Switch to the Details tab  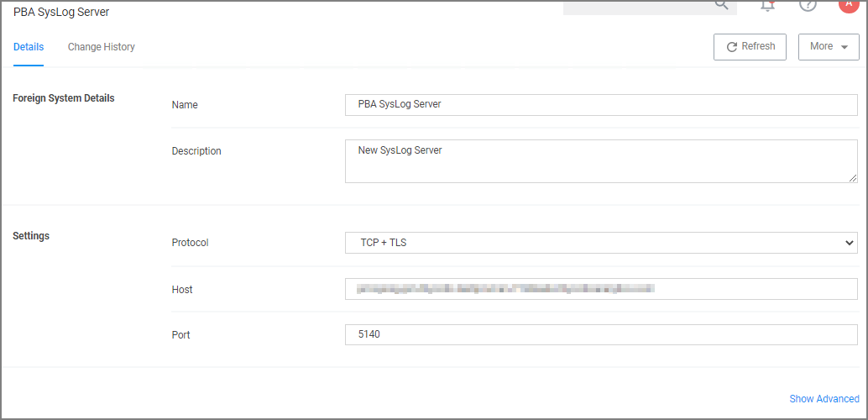(x=29, y=47)
